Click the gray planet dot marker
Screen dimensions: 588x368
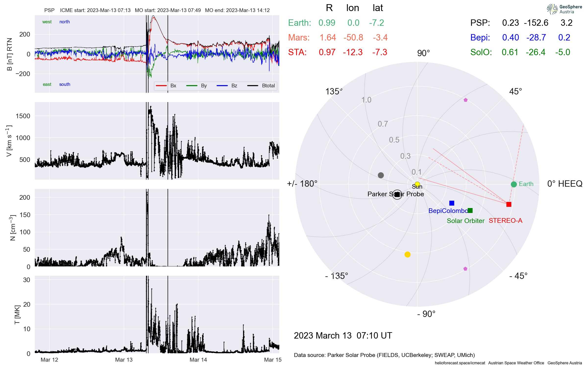coord(381,175)
